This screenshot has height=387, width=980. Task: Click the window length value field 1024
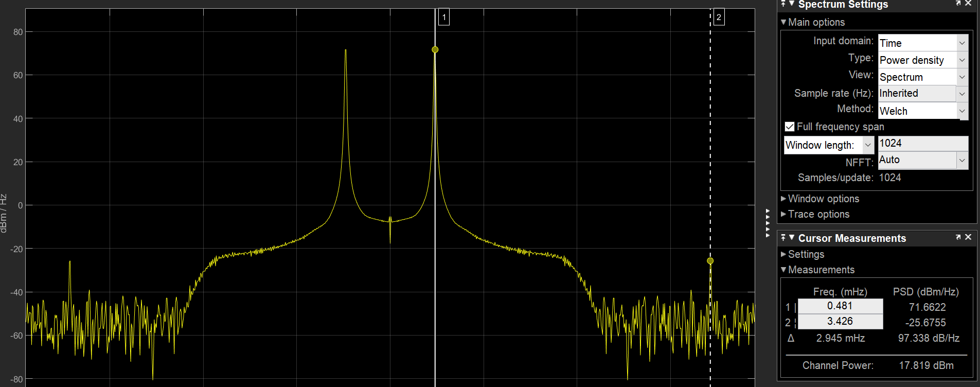(x=923, y=143)
